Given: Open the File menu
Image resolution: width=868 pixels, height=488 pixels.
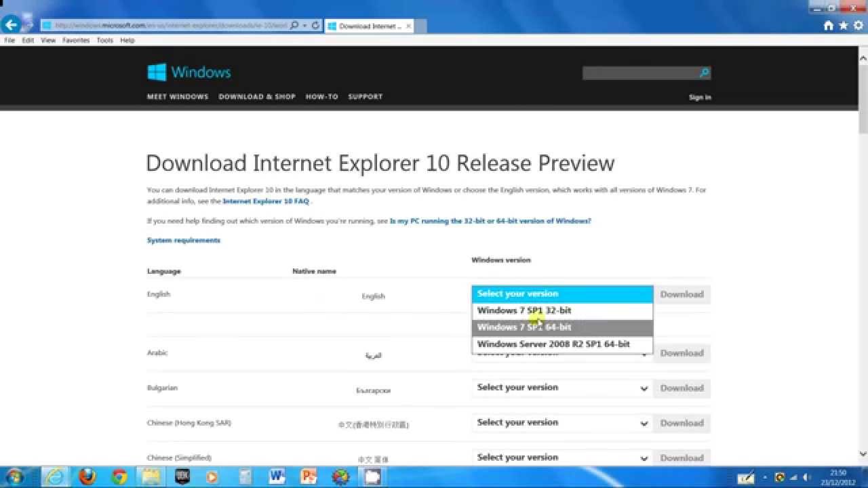Looking at the screenshot, I should (x=9, y=41).
